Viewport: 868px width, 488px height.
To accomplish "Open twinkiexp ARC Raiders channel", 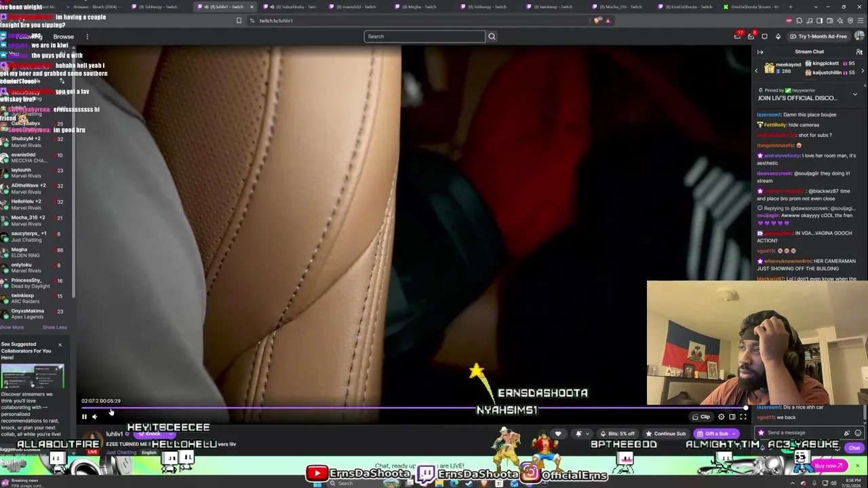I will [34, 298].
